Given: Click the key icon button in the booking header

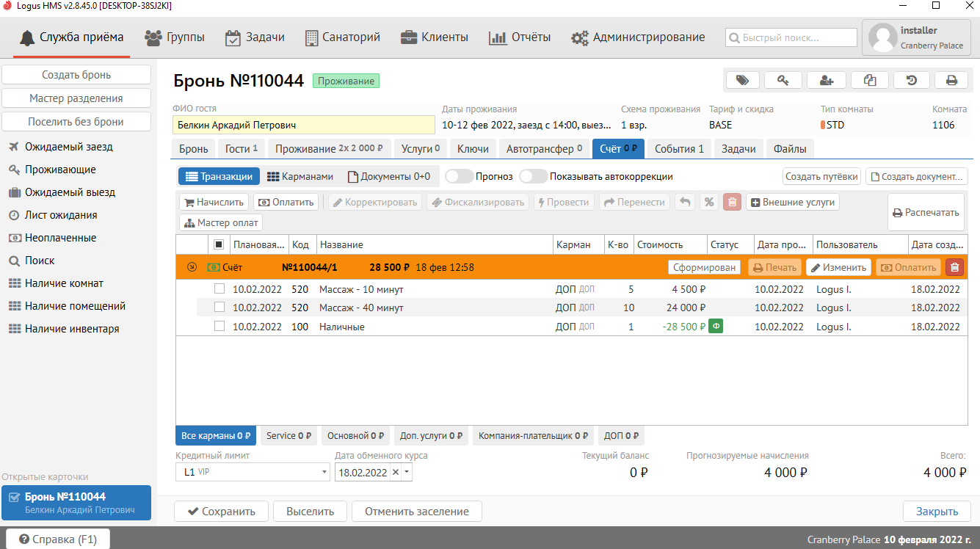Looking at the screenshot, I should point(783,80).
